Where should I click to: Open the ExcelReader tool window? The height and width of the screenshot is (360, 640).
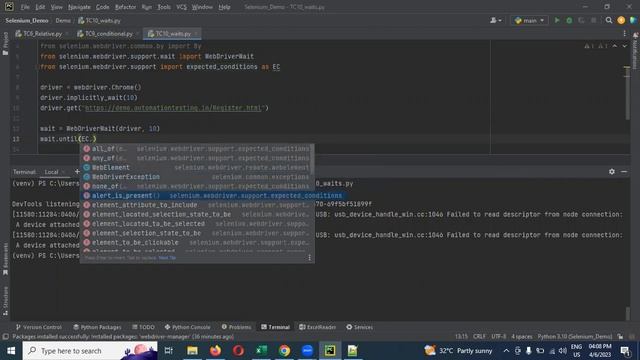317,327
